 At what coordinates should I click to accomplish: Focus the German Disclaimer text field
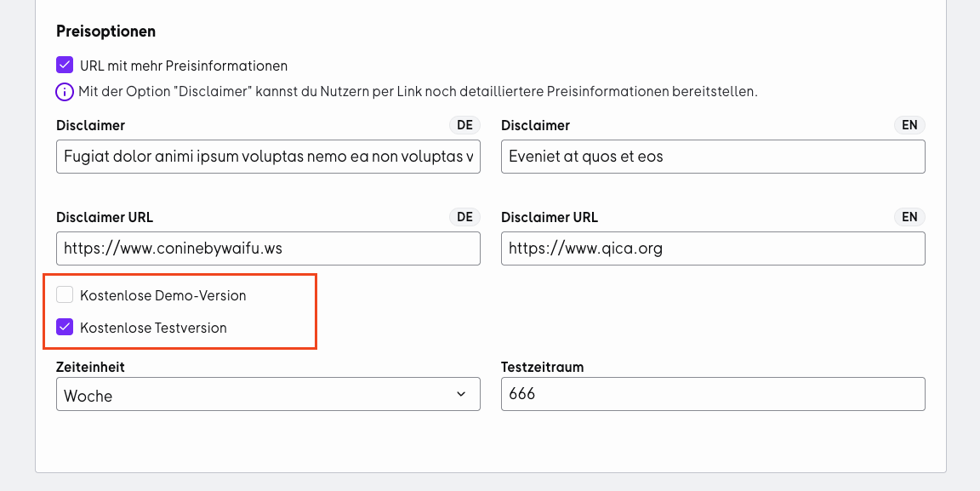[268, 157]
